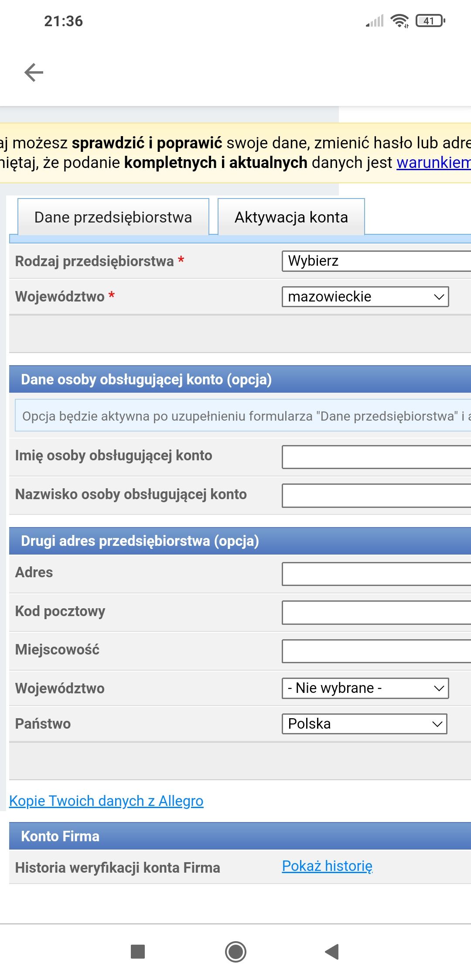Click the Kod pocztowy input box

[375, 611]
